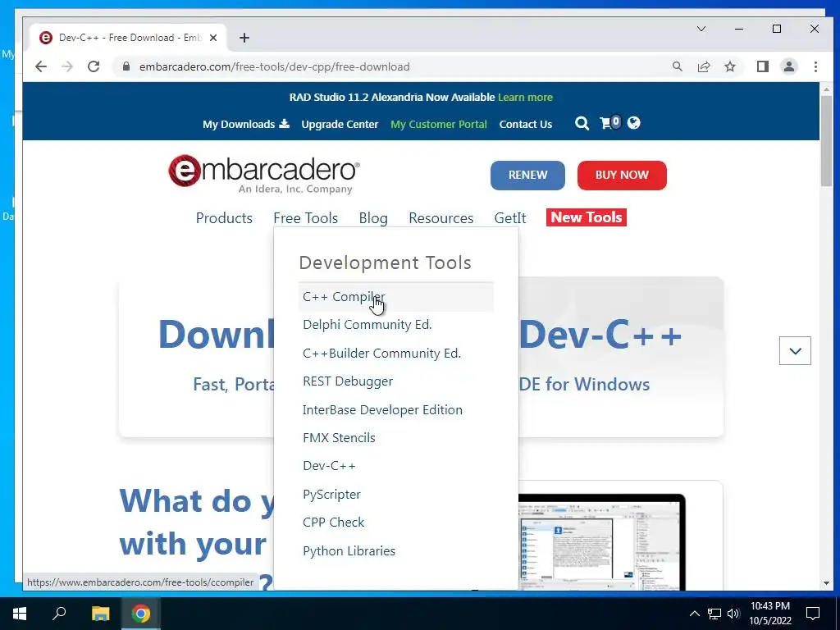Viewport: 840px width, 630px height.
Task: Click the browser Back arrow
Action: click(x=41, y=66)
